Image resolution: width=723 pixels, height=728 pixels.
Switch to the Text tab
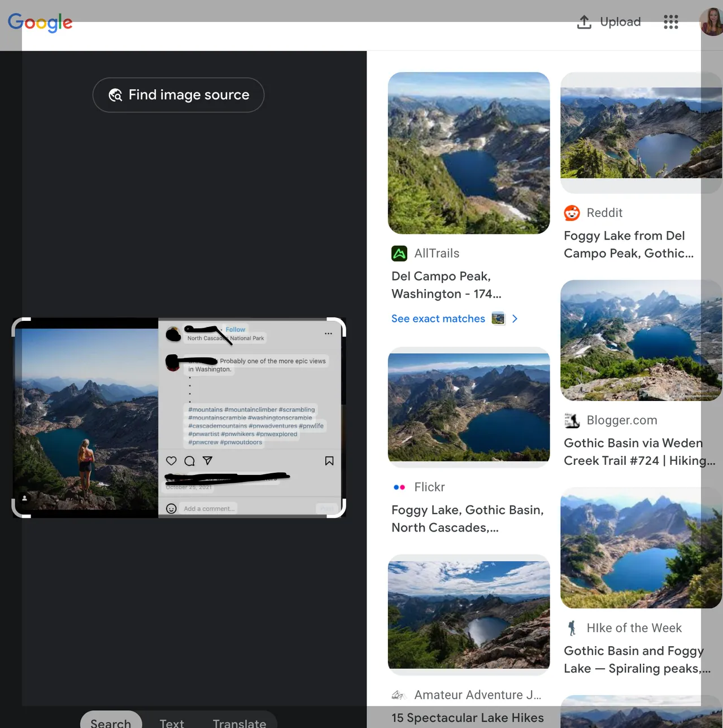(x=172, y=723)
